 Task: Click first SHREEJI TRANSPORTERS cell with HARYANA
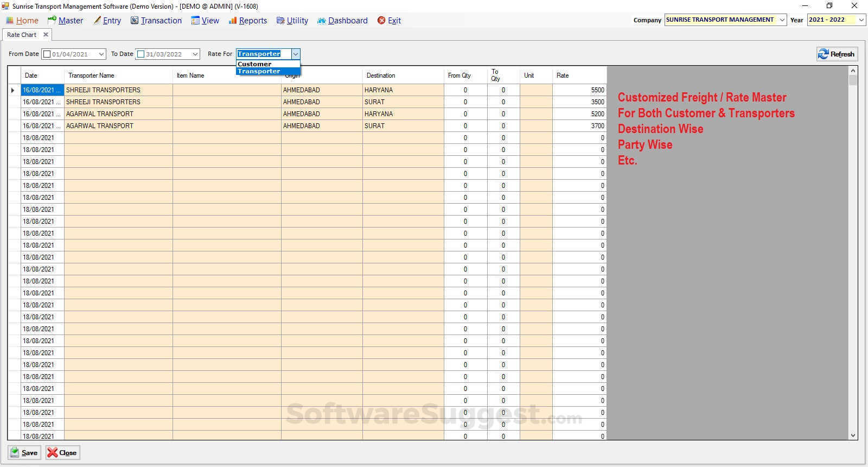[118, 90]
